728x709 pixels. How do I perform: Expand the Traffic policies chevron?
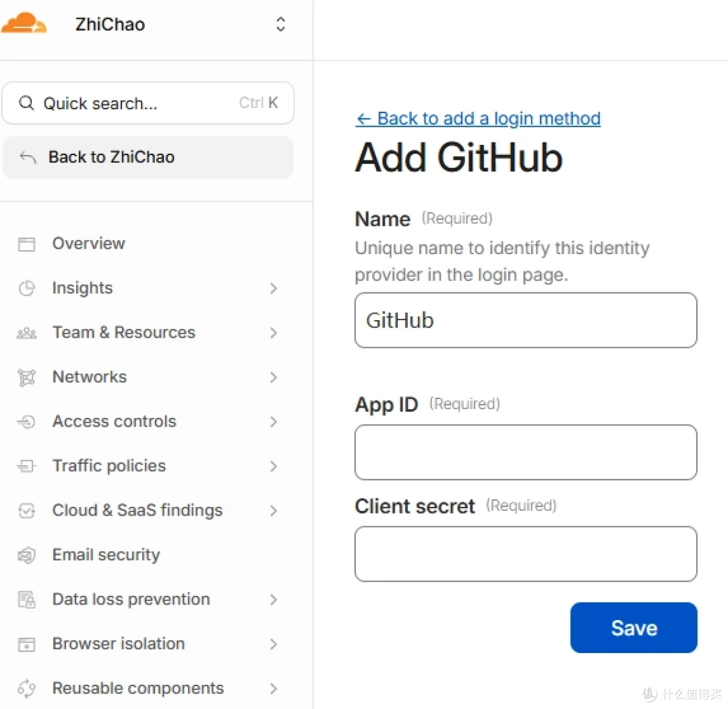(274, 466)
